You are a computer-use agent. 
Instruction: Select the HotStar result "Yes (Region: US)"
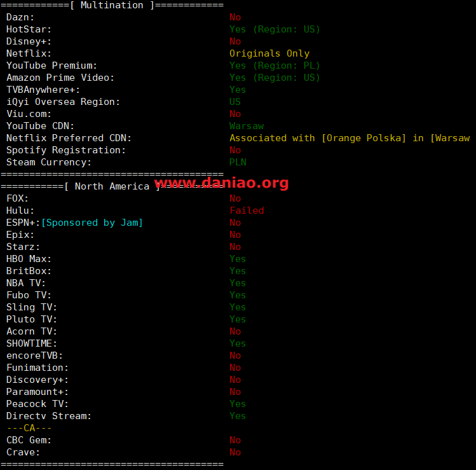pyautogui.click(x=275, y=29)
